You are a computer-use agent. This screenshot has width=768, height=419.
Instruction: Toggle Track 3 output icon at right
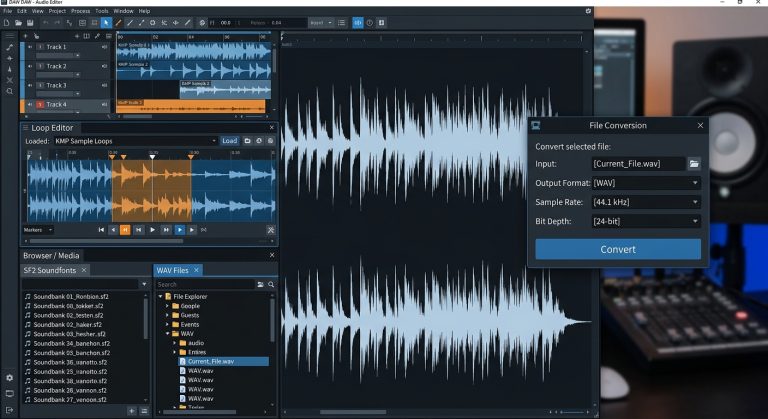pos(104,85)
